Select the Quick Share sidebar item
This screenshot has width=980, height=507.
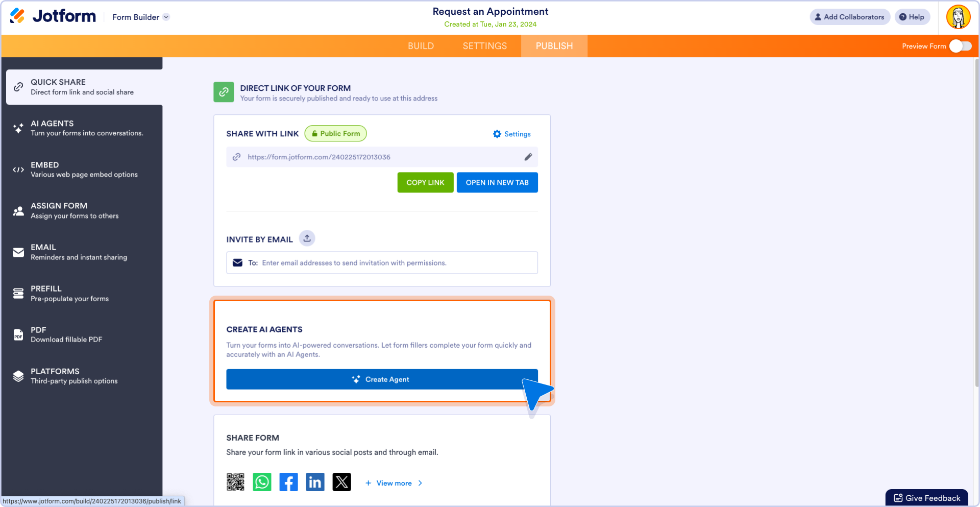coord(84,87)
